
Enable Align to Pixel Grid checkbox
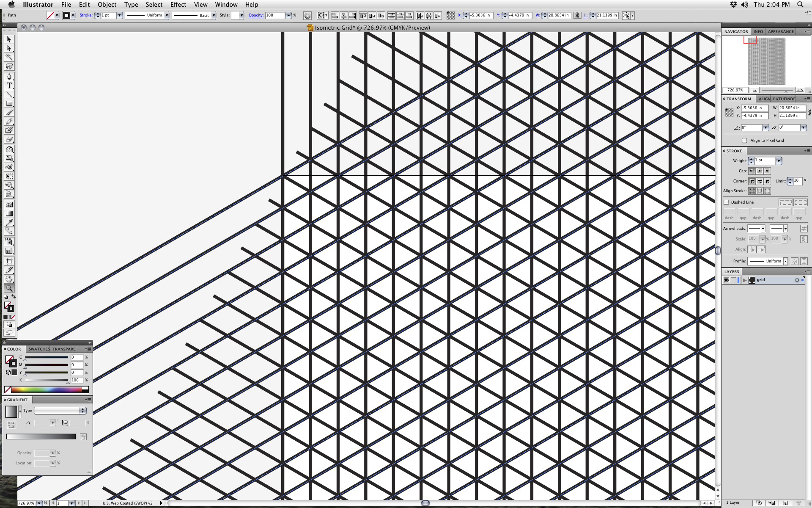point(745,140)
